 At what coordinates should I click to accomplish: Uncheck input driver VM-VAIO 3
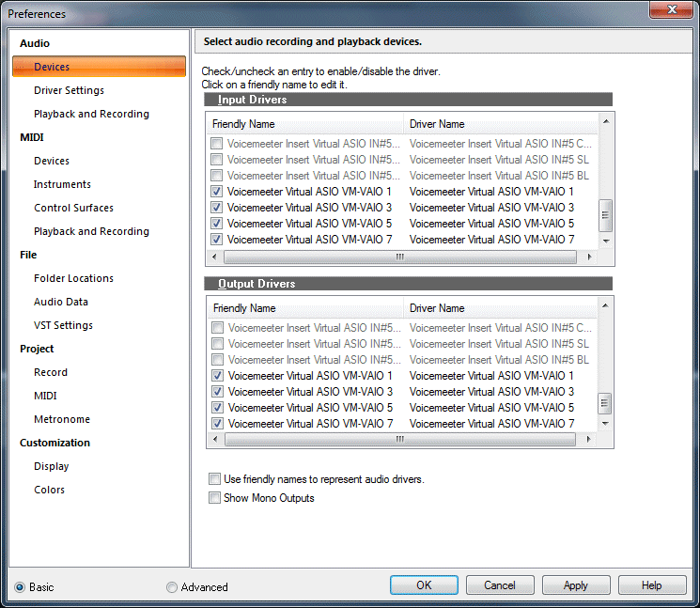[x=216, y=208]
